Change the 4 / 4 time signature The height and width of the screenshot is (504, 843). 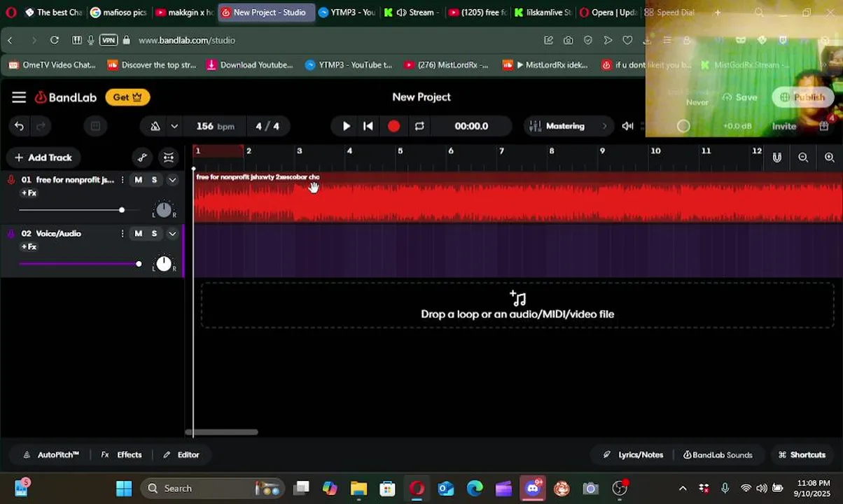(x=267, y=126)
